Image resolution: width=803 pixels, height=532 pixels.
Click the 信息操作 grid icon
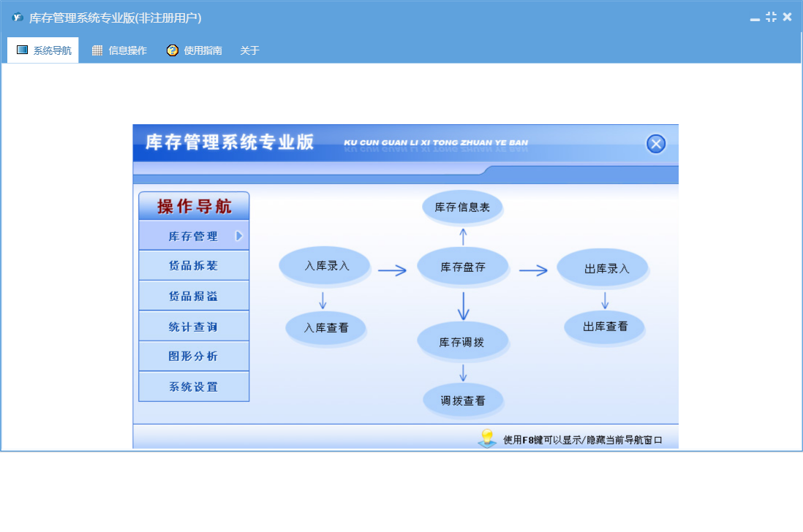pos(97,50)
